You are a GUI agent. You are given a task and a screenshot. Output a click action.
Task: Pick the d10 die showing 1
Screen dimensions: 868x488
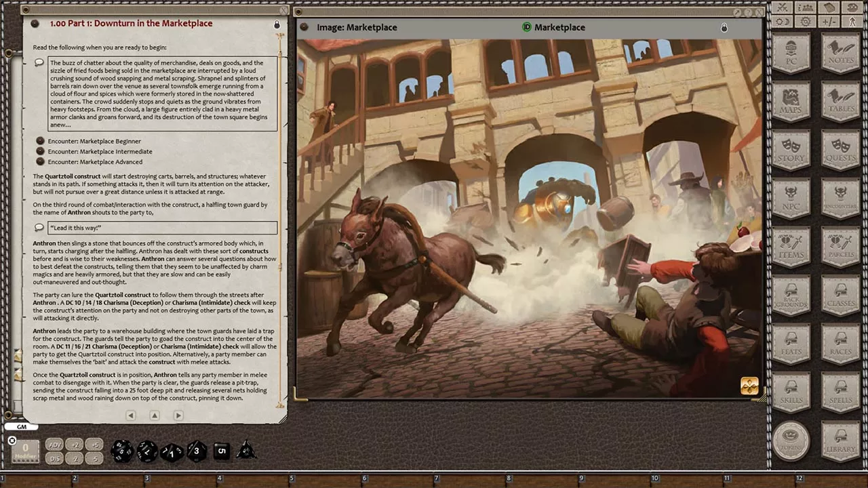(x=172, y=451)
